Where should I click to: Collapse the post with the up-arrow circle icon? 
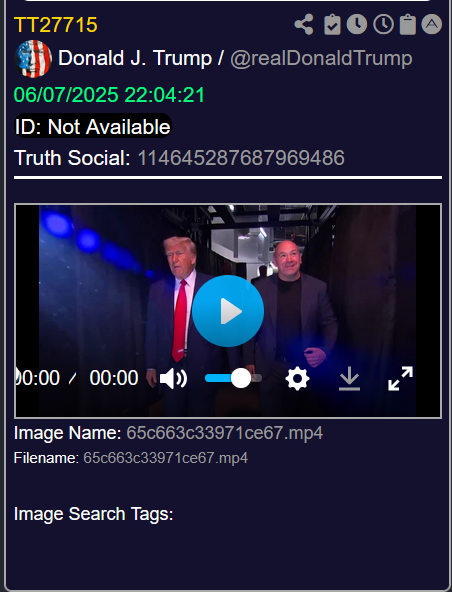pyautogui.click(x=432, y=25)
